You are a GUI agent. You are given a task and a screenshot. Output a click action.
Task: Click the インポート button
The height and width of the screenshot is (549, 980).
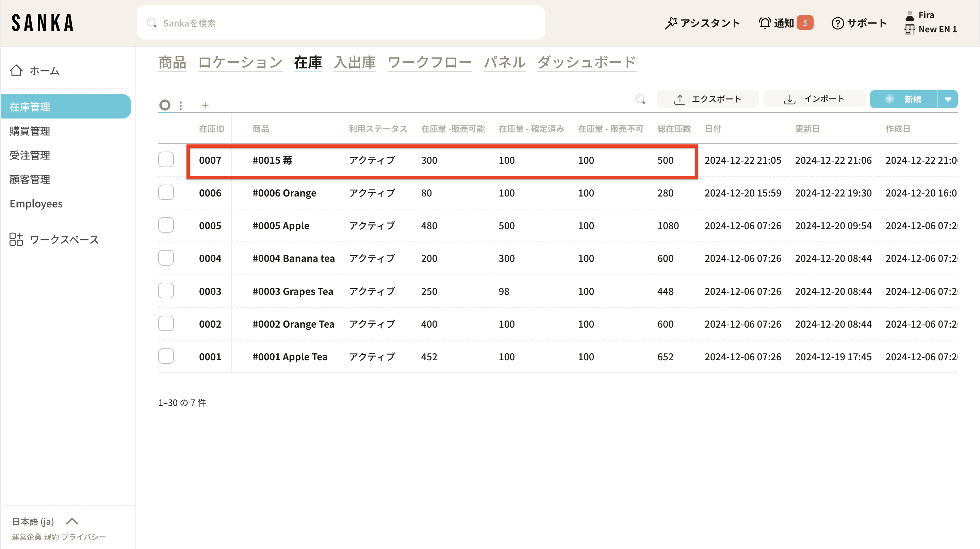[x=814, y=99]
